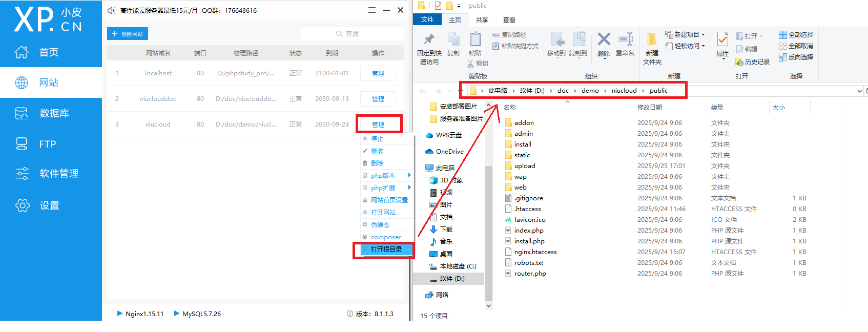Open the 数据库 database section in sidebar
This screenshot has width=868, height=332.
pyautogui.click(x=51, y=113)
